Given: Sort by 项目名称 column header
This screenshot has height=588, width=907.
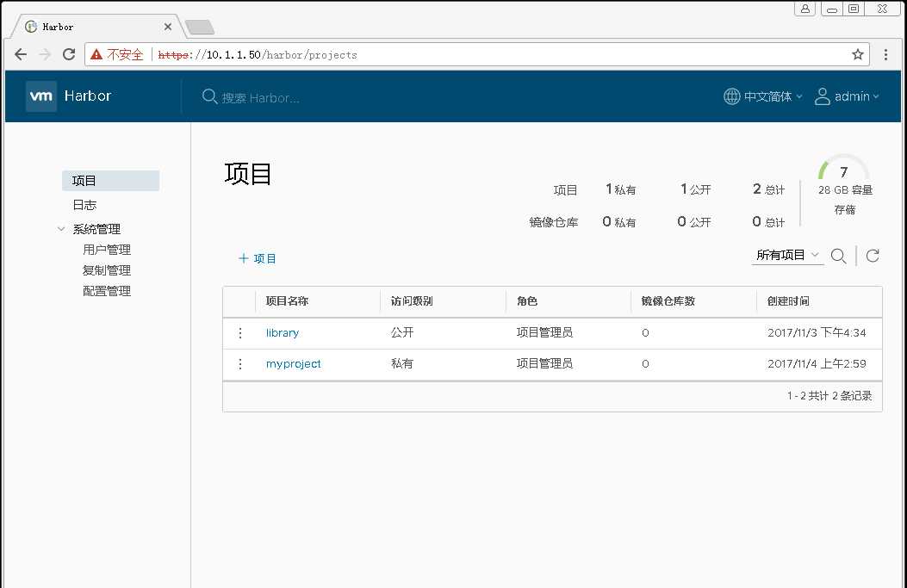Looking at the screenshot, I should (287, 301).
